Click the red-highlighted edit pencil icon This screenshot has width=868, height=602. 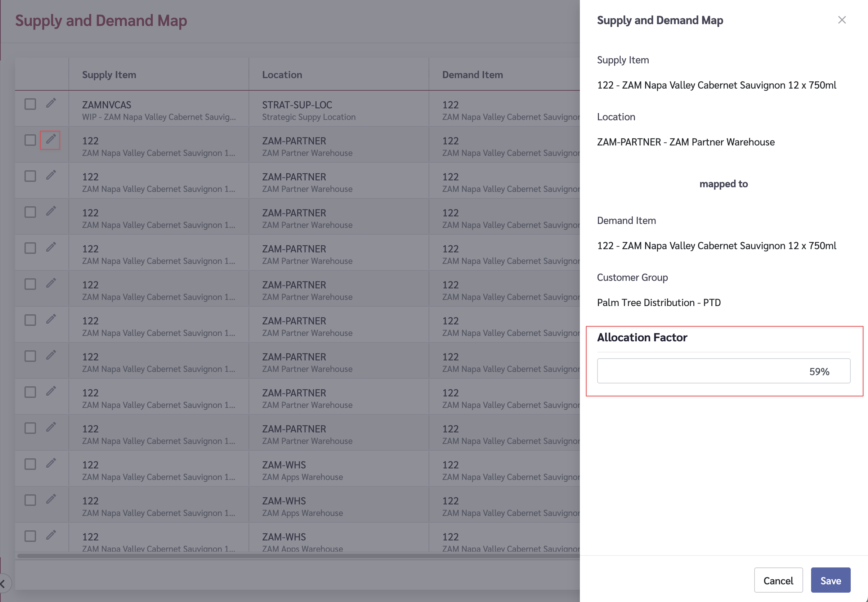50,140
